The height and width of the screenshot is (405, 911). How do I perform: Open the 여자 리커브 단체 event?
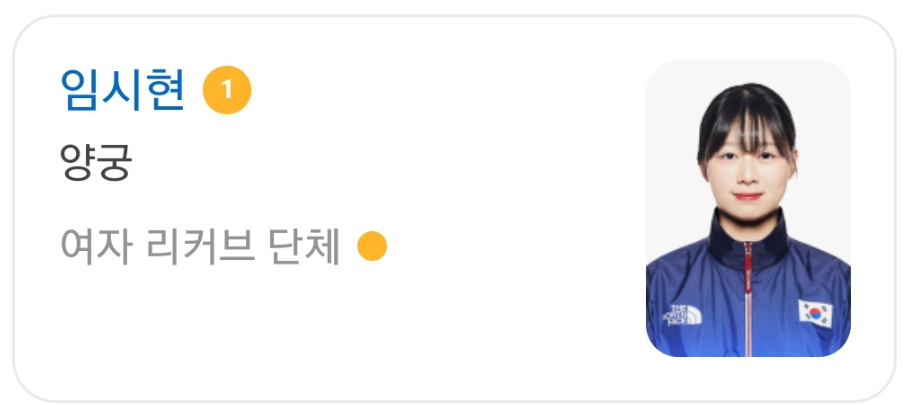[x=200, y=246]
